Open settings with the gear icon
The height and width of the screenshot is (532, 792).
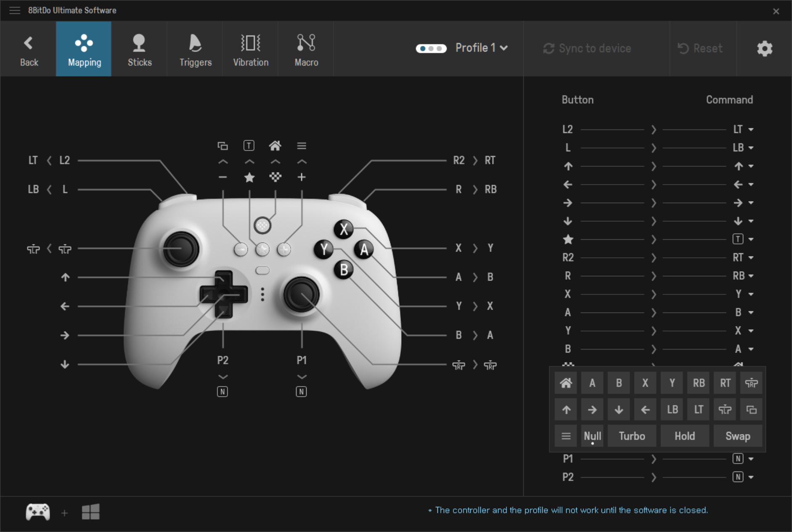(x=765, y=49)
